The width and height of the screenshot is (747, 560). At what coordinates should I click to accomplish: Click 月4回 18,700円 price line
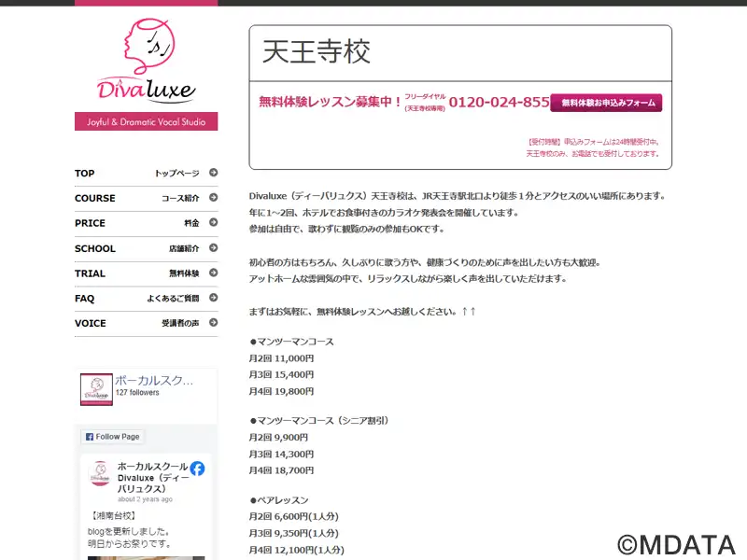click(x=282, y=470)
